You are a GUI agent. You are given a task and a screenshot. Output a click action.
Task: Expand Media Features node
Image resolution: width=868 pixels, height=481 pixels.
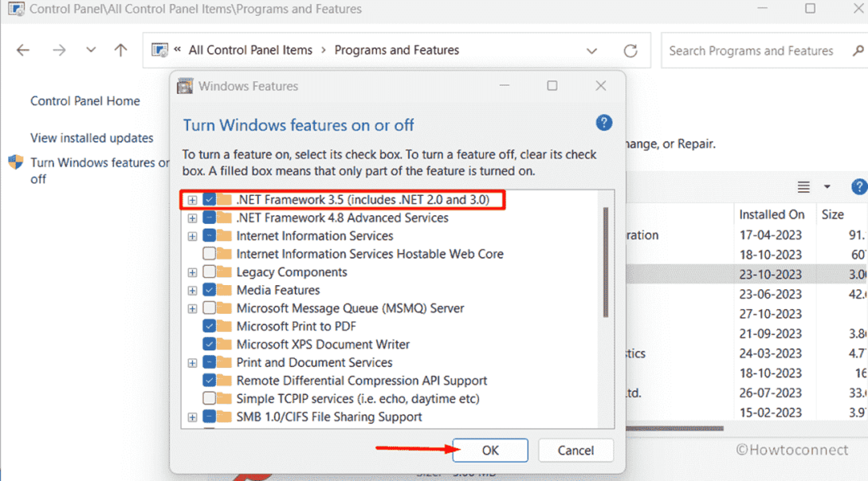tap(192, 291)
